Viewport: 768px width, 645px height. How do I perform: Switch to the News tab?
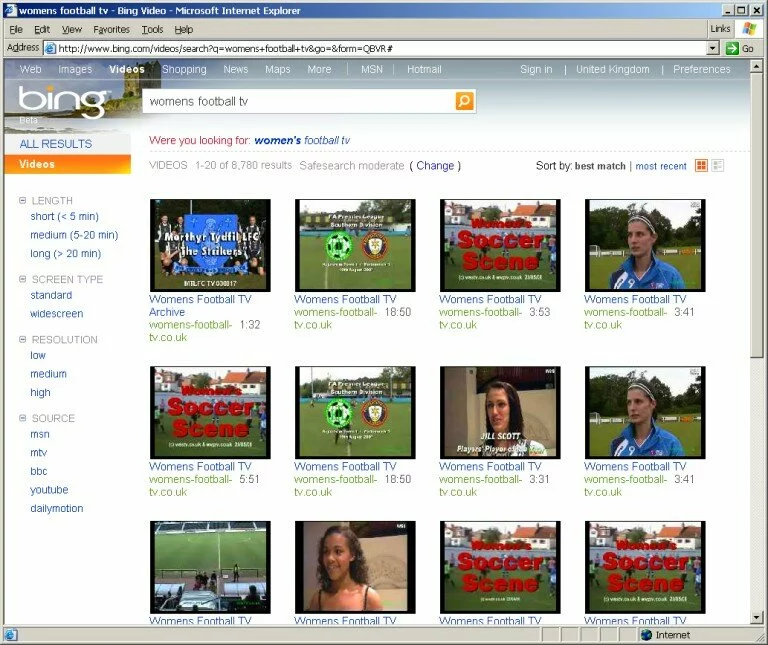[236, 70]
